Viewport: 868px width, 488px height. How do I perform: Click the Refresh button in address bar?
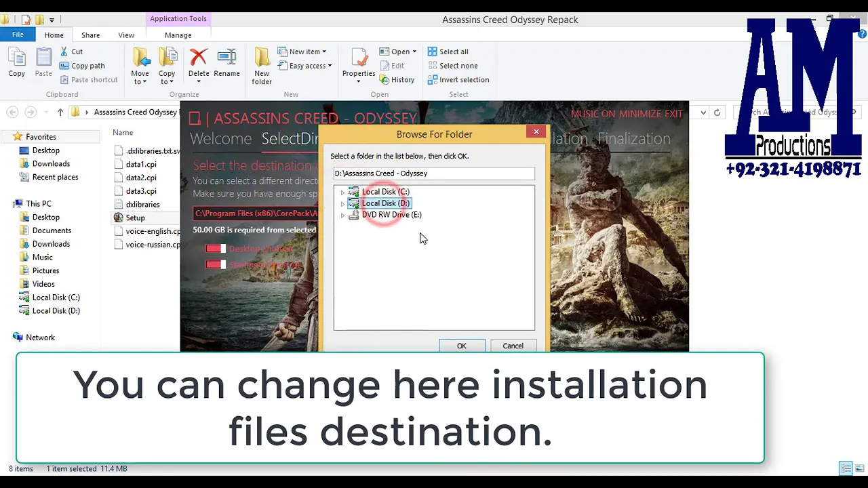(x=717, y=113)
